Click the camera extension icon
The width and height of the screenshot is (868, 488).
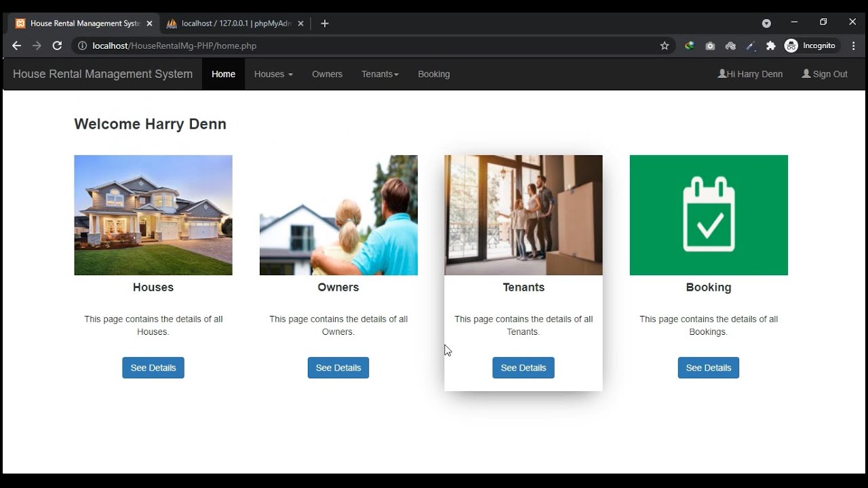(710, 45)
